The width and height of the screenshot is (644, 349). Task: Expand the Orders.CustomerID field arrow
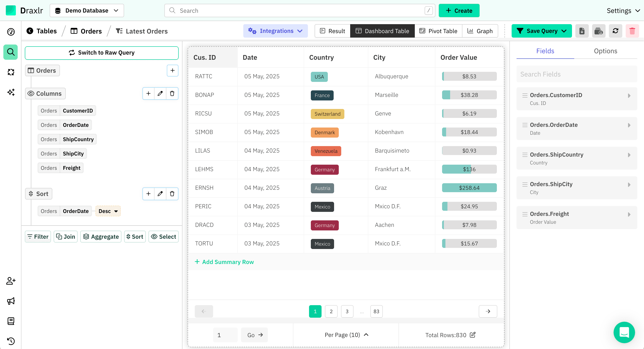[629, 96]
